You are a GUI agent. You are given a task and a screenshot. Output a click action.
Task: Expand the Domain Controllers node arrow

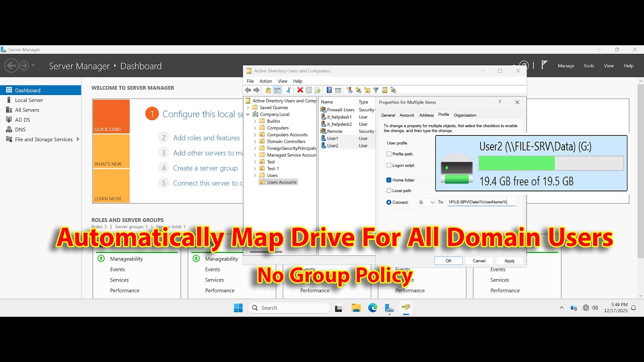pyautogui.click(x=255, y=141)
